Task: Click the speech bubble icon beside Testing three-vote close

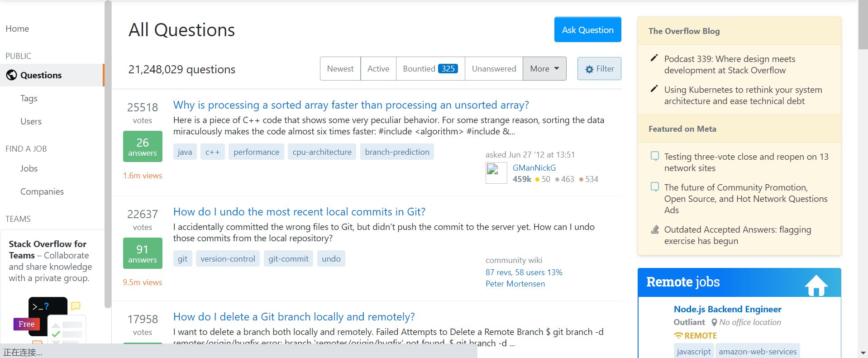Action: tap(654, 156)
